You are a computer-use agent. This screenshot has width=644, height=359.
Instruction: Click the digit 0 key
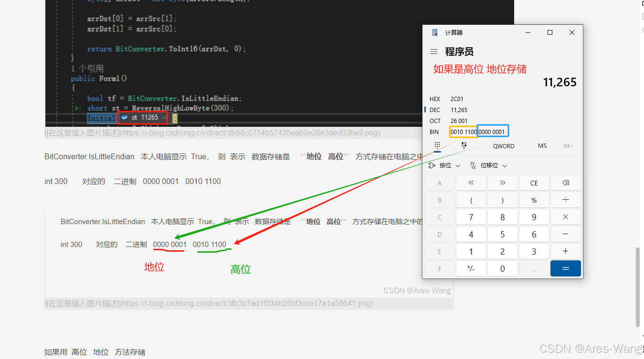[503, 269]
